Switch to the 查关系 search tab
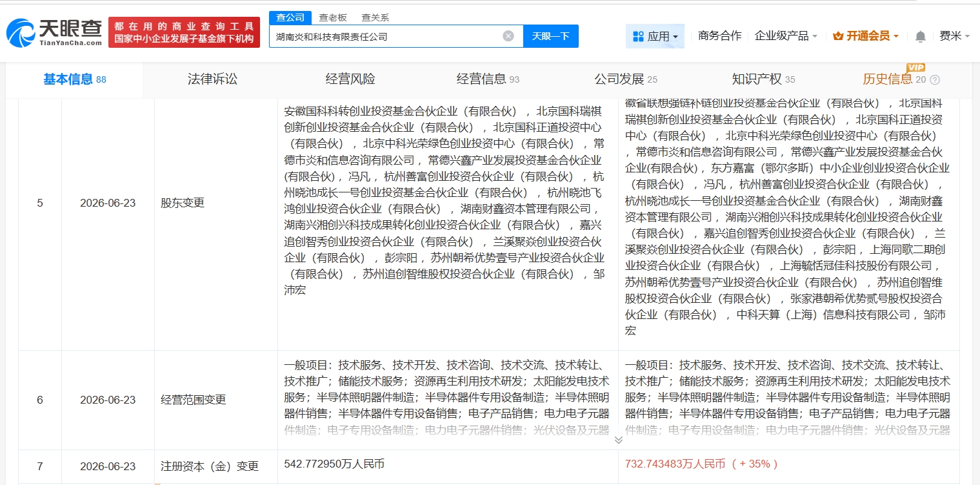Viewport: 980px width, 485px height. tap(375, 17)
